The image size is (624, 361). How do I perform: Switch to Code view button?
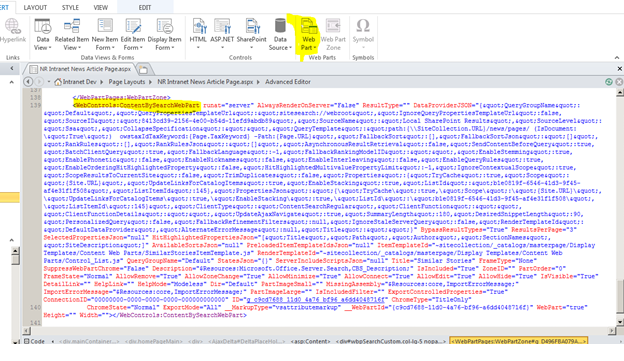point(34,341)
